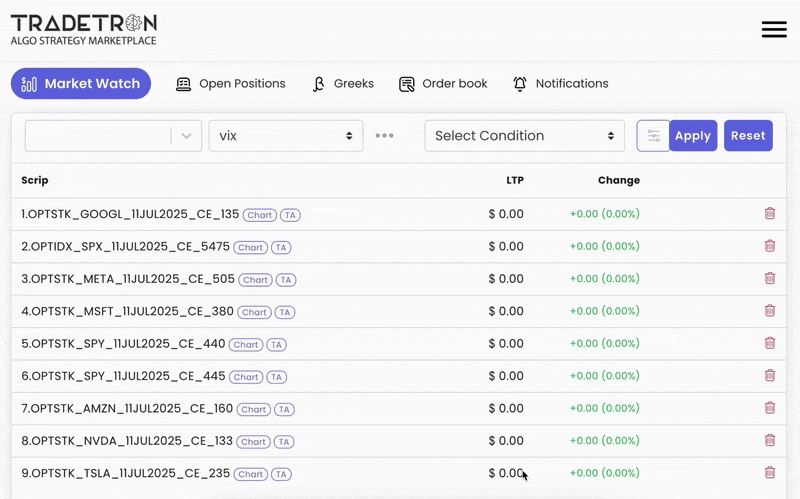The height and width of the screenshot is (499, 800).
Task: Delete the MSFT_11JUL2025_CE_380 row trash icon
Action: click(770, 311)
